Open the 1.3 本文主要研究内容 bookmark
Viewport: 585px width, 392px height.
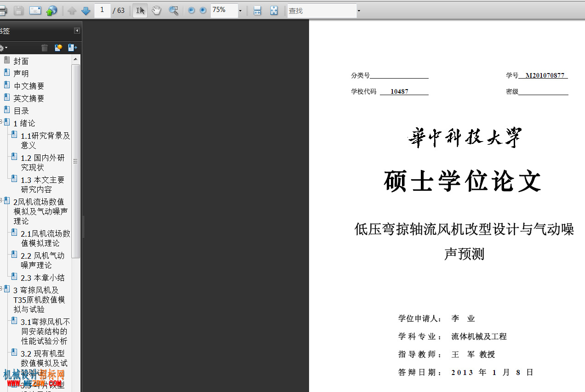pyautogui.click(x=43, y=184)
